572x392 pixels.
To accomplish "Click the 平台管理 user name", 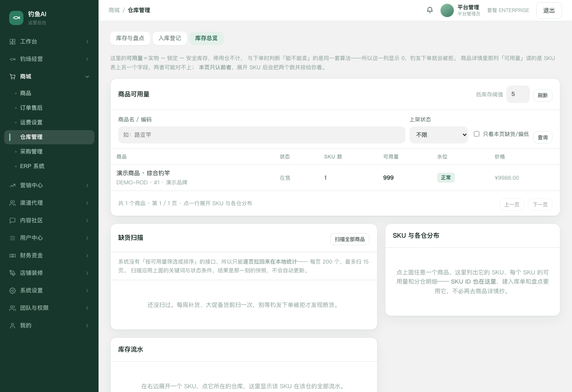I will (468, 8).
